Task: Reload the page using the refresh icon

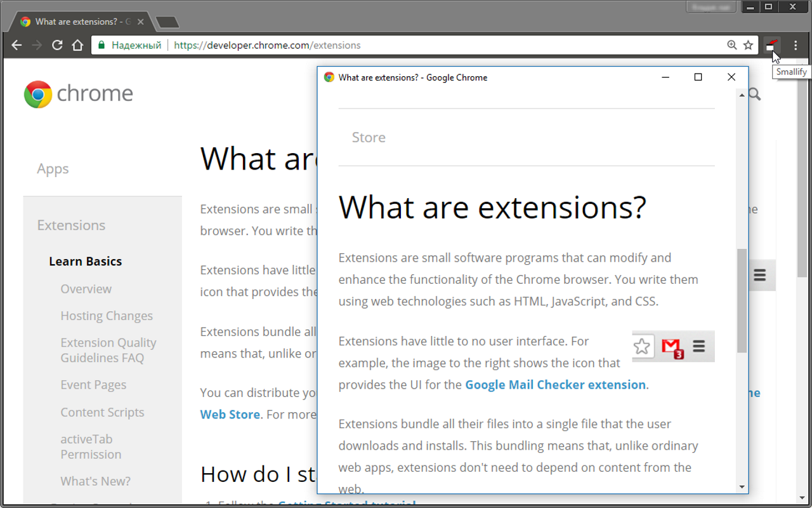Action: tap(57, 45)
